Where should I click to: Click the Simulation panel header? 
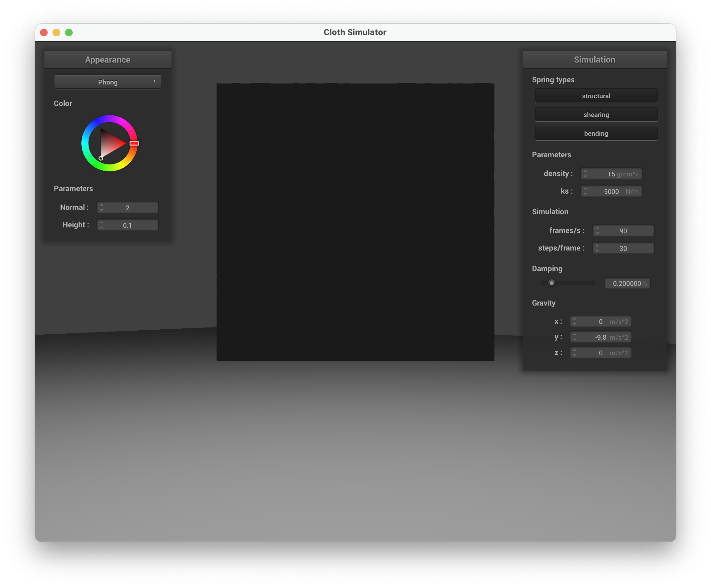point(594,59)
